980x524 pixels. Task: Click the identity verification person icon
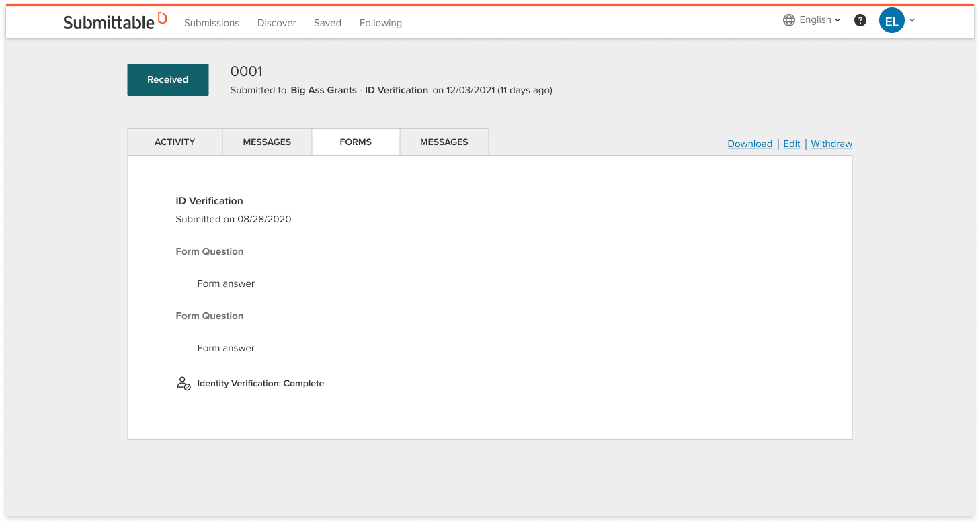[183, 383]
